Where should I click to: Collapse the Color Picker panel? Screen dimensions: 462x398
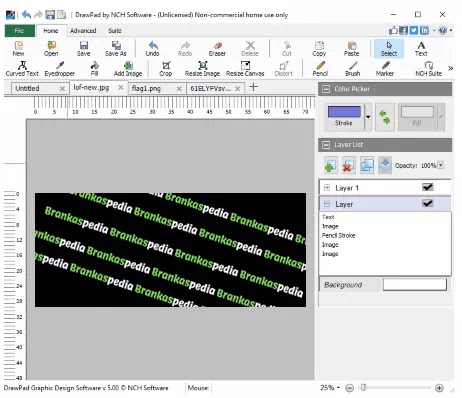tap(326, 89)
